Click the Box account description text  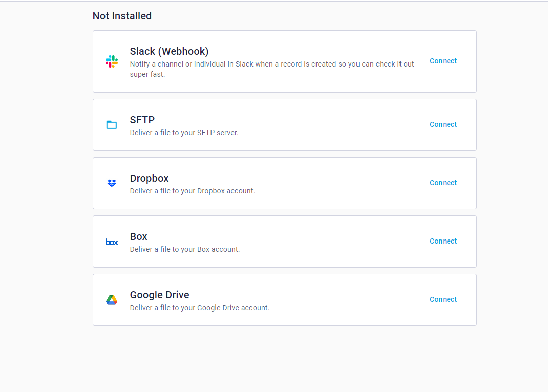(x=184, y=249)
